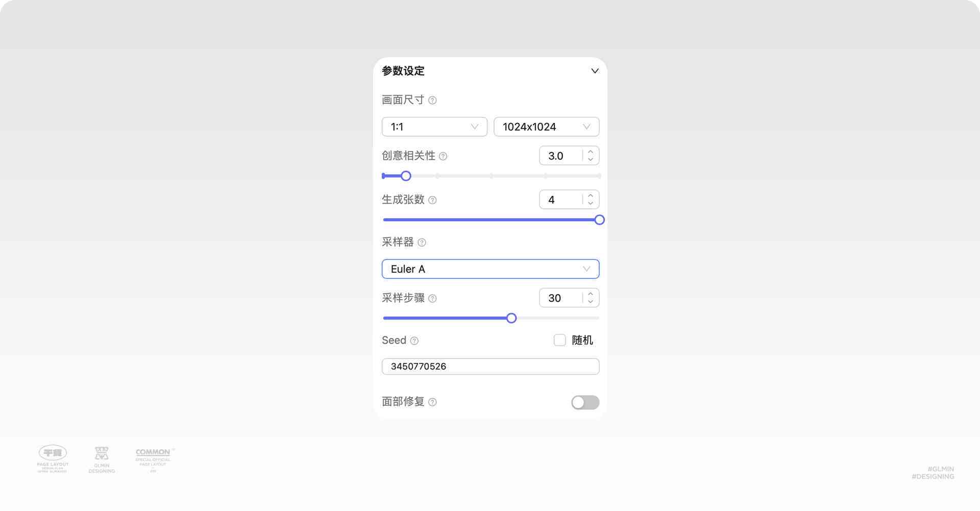The height and width of the screenshot is (511, 980).
Task: Toggle the 面部修复 switch on
Action: coord(585,402)
